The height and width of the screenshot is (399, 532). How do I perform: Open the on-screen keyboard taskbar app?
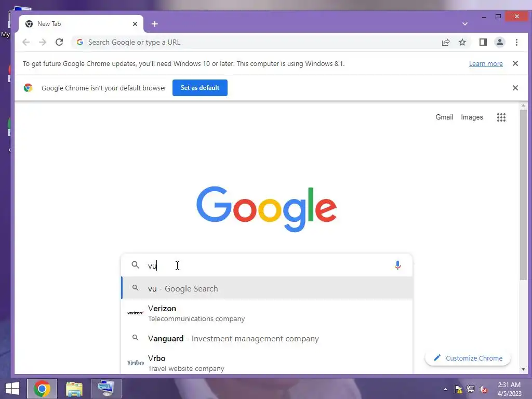(x=106, y=389)
